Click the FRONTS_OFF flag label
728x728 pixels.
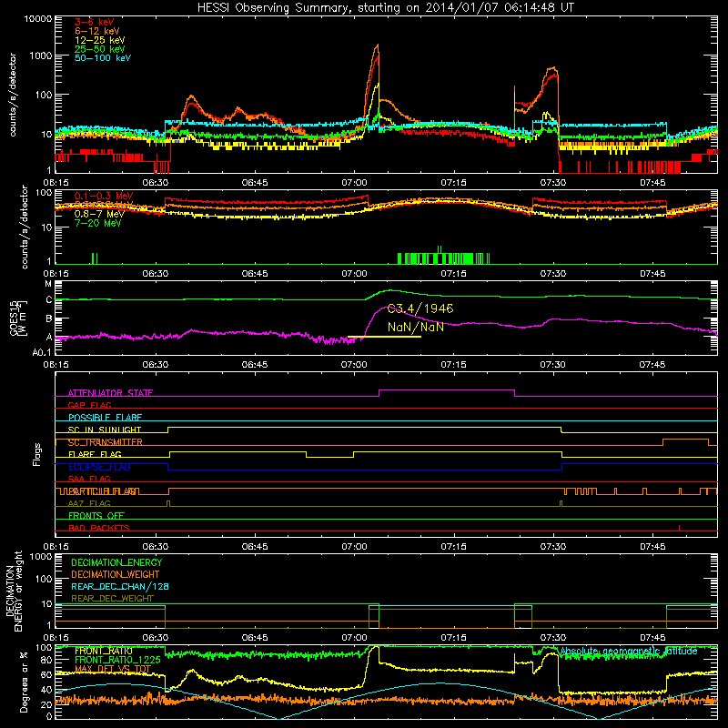click(x=96, y=516)
